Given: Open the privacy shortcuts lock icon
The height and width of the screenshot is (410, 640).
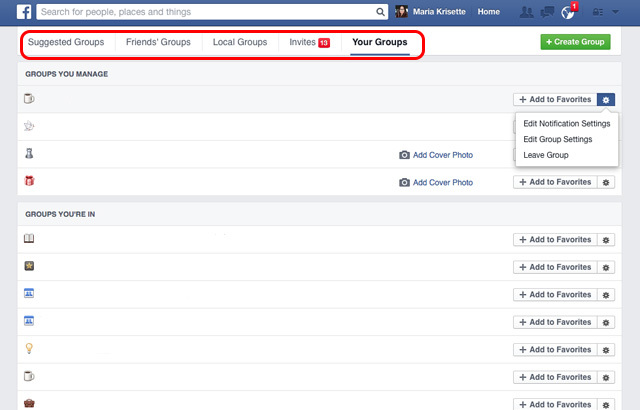Looking at the screenshot, I should tap(598, 12).
